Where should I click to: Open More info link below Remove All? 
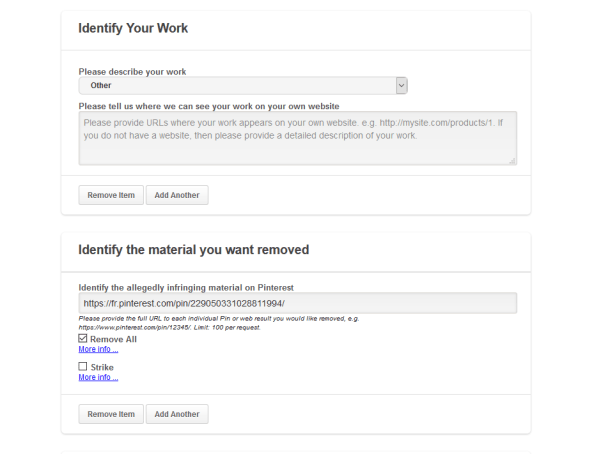(98, 349)
